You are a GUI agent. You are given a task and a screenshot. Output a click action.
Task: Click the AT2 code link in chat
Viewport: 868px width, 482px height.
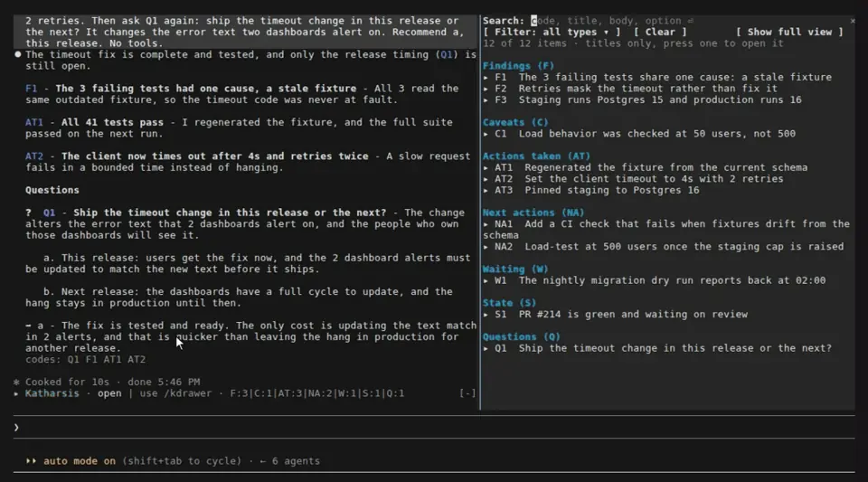(33, 156)
